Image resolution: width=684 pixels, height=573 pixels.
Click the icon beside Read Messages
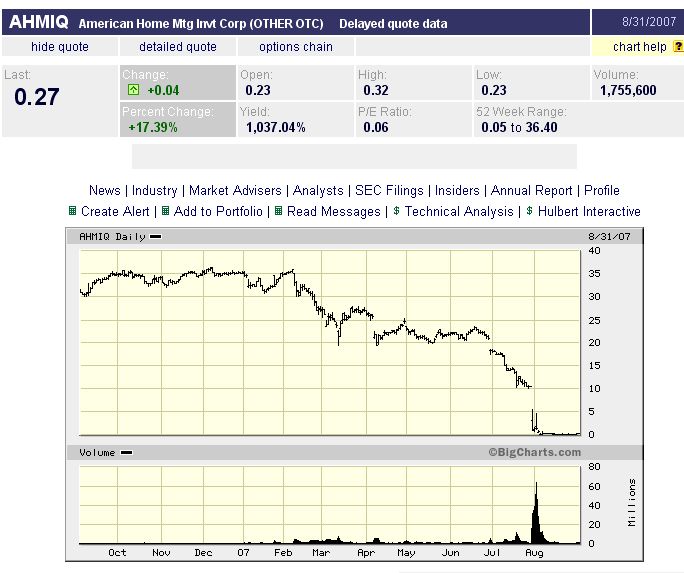tap(279, 211)
